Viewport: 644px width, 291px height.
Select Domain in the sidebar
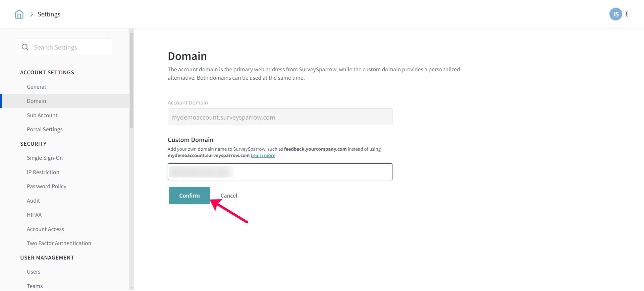pyautogui.click(x=37, y=101)
